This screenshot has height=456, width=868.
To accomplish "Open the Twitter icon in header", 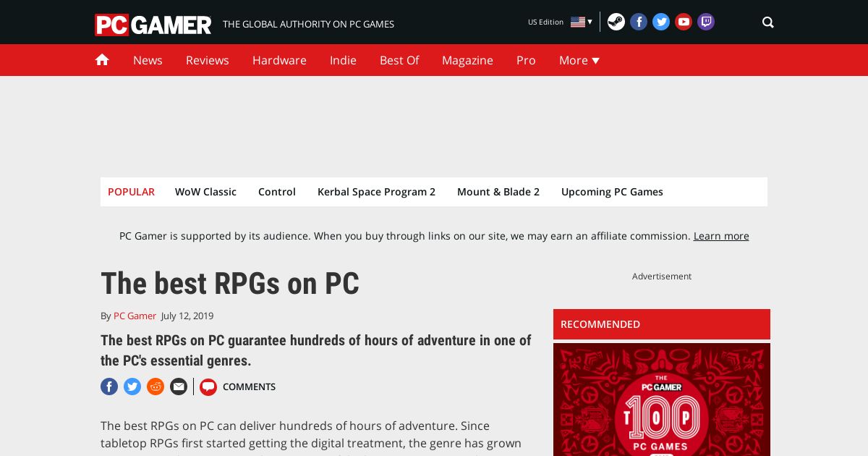I will tap(661, 22).
